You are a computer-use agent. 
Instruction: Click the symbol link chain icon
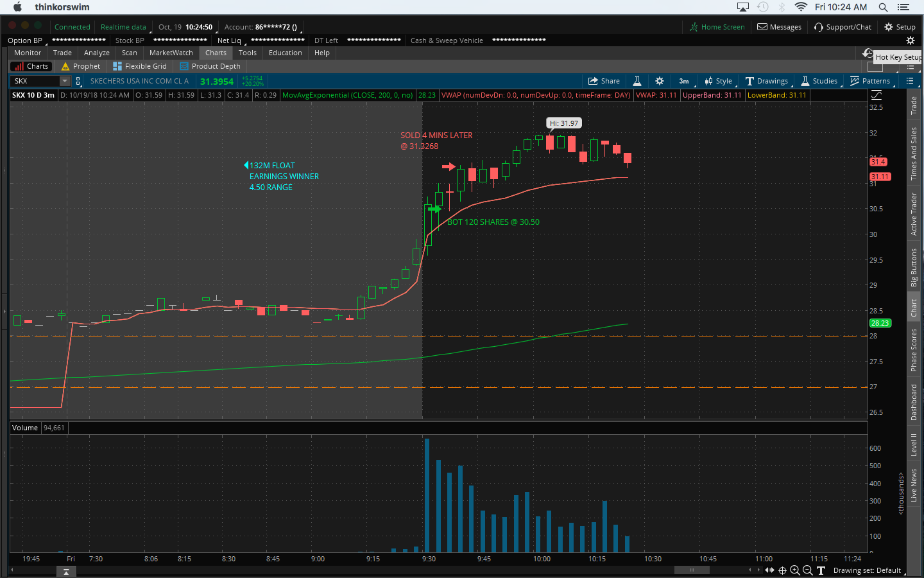(78, 81)
